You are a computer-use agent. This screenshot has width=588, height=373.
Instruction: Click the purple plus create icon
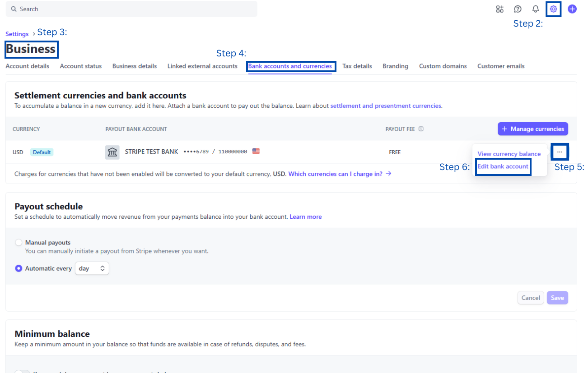click(572, 9)
